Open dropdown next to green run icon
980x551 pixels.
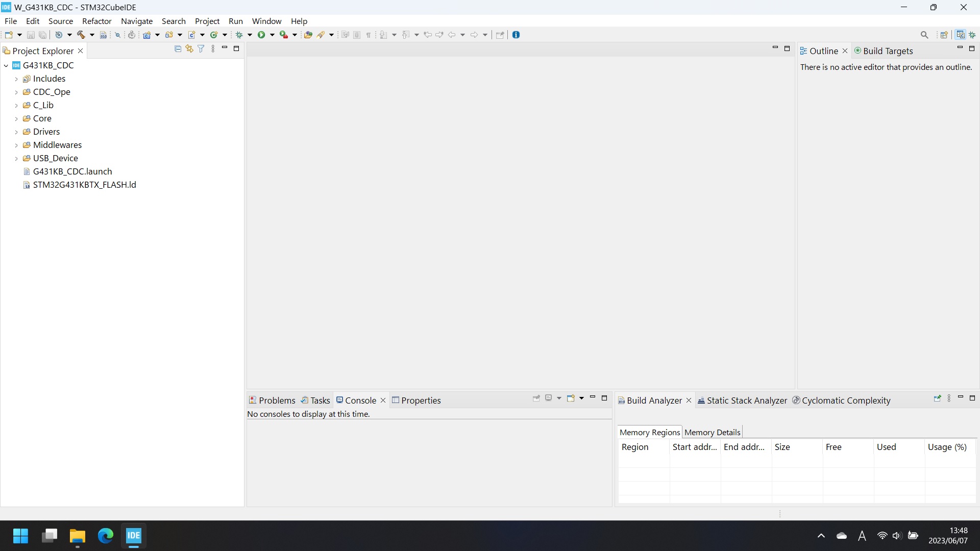click(273, 35)
